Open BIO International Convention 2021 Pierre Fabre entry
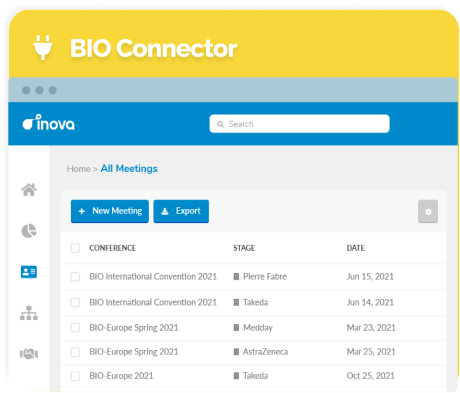 (153, 277)
